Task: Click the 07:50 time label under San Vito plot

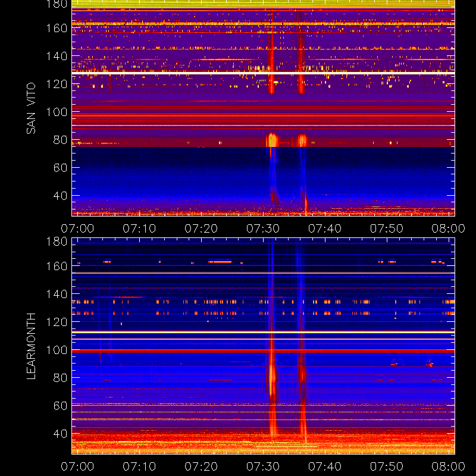Action: click(386, 228)
